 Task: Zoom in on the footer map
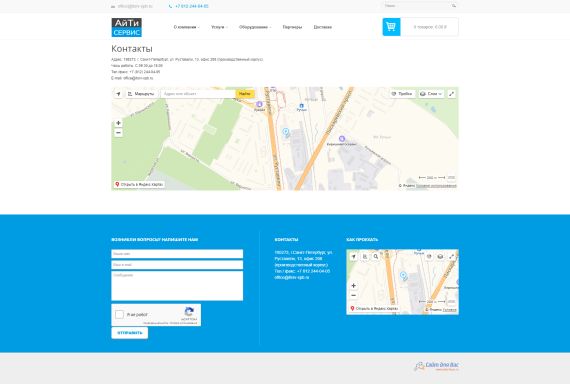(x=353, y=285)
